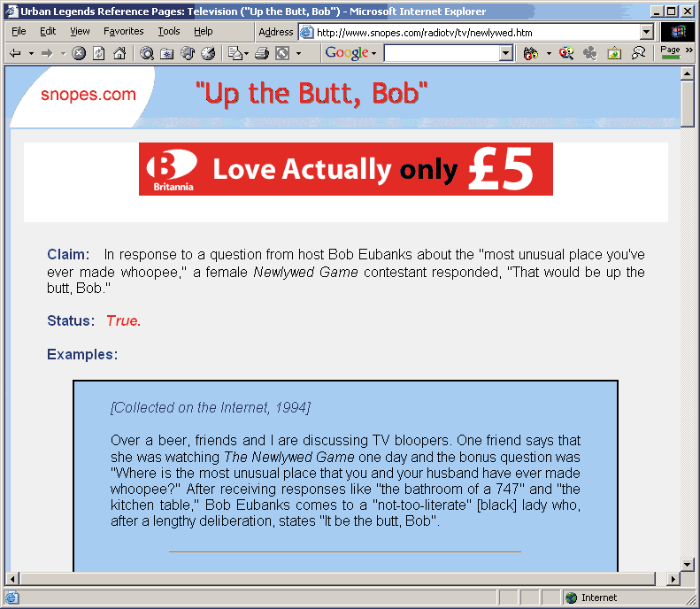Click the red "True." status text
Screen dimensions: 700x609
click(x=124, y=320)
